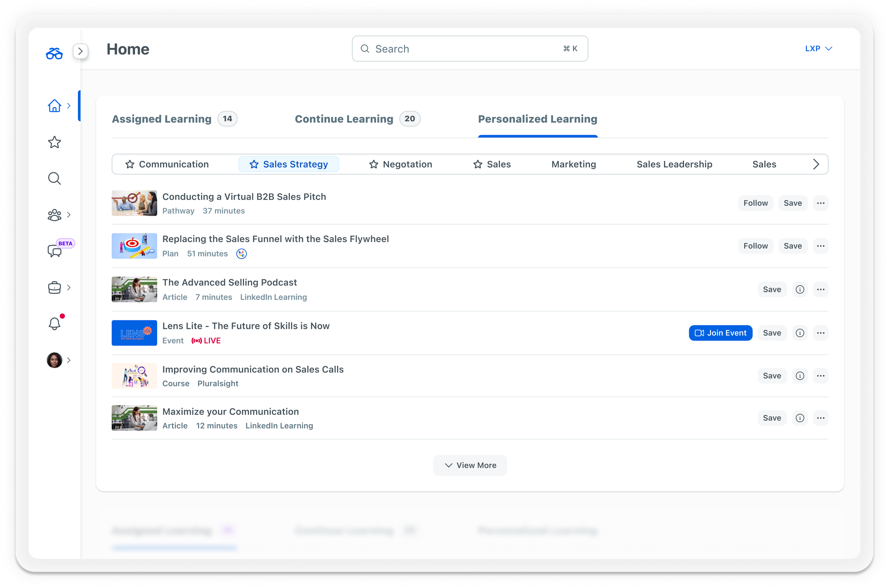Open the notifications bell icon
Screen dimensions: 889x588
[x=54, y=323]
